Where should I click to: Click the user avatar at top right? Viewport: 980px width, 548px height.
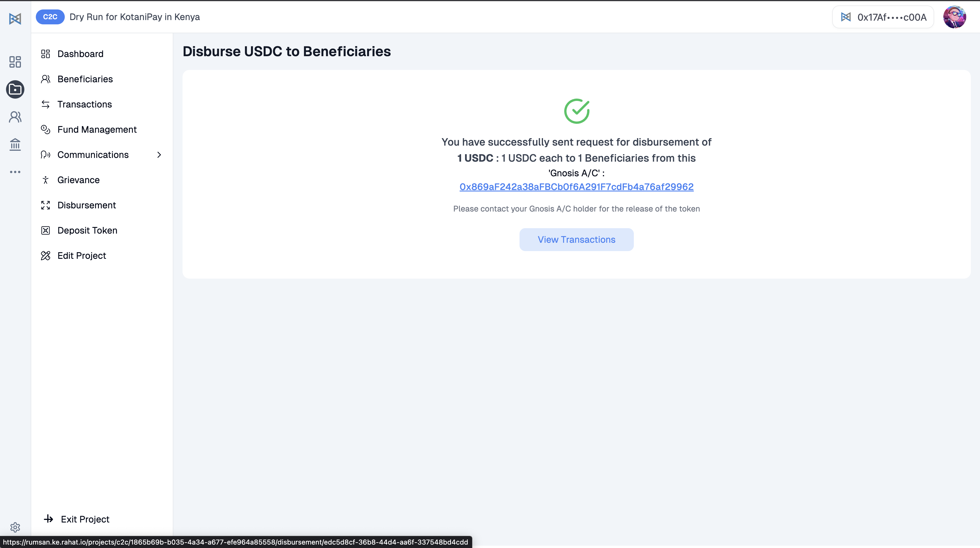(x=954, y=17)
